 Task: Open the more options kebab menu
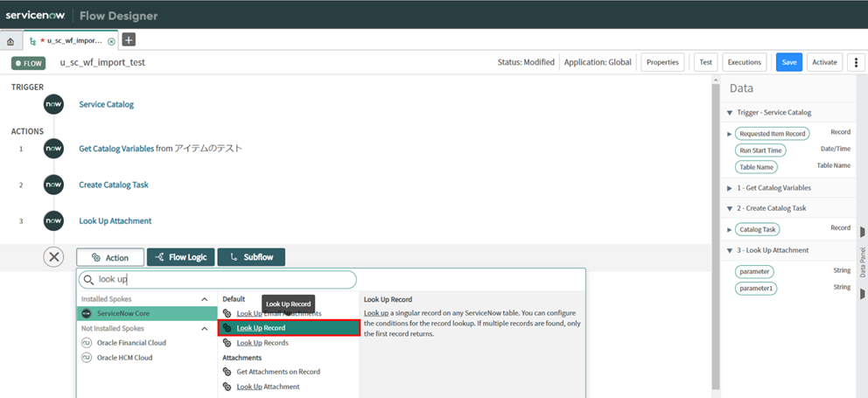(856, 62)
